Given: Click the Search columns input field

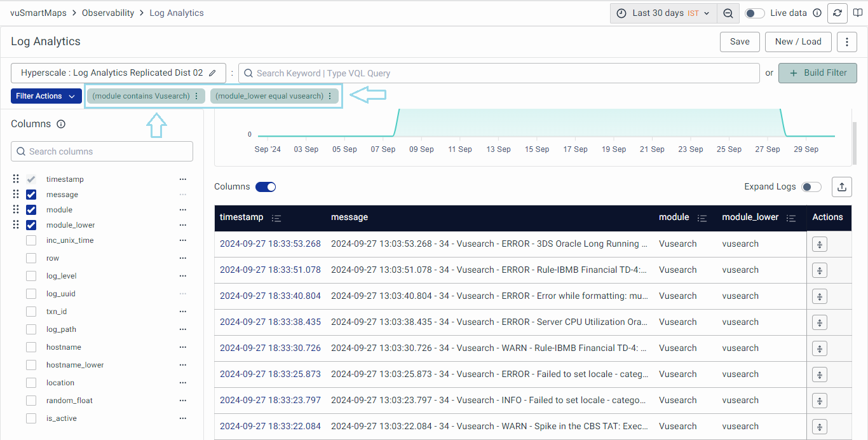Looking at the screenshot, I should [102, 151].
